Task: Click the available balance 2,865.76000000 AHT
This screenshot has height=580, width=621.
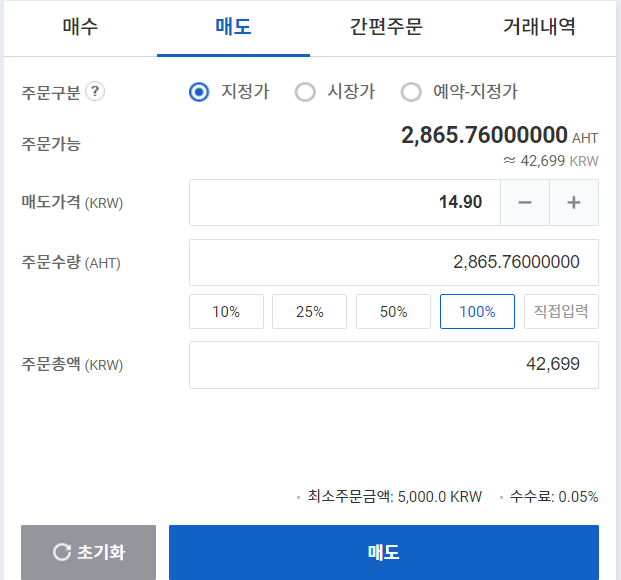Action: coord(499,135)
